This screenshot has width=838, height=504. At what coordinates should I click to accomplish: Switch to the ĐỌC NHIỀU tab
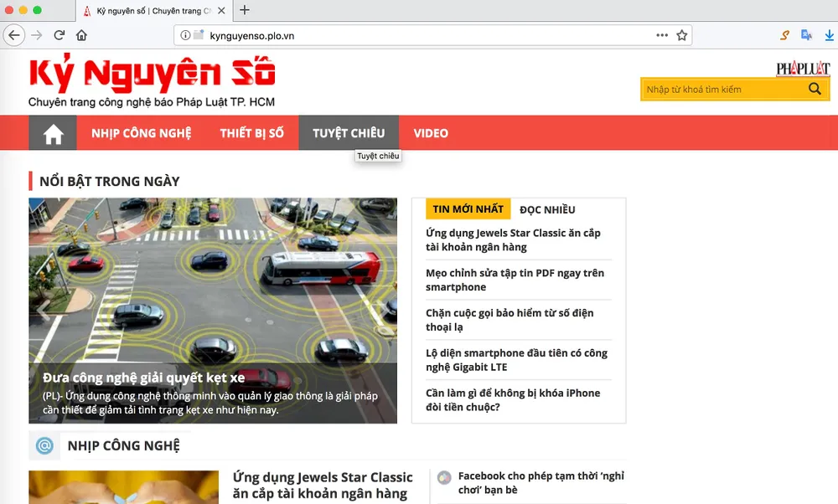point(547,209)
